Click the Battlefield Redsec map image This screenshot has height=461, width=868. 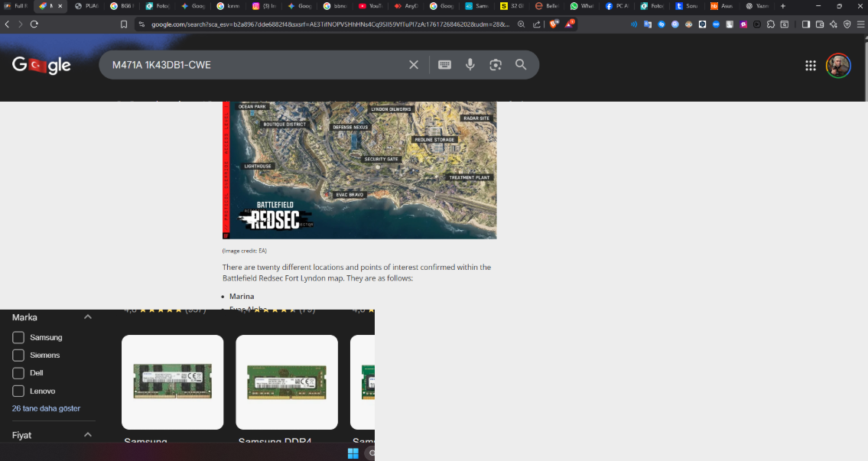point(359,170)
